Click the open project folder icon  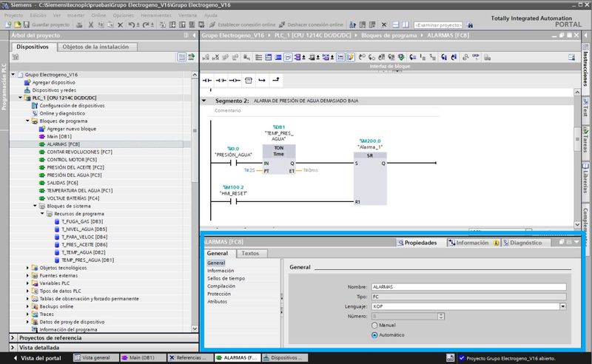(x=17, y=25)
